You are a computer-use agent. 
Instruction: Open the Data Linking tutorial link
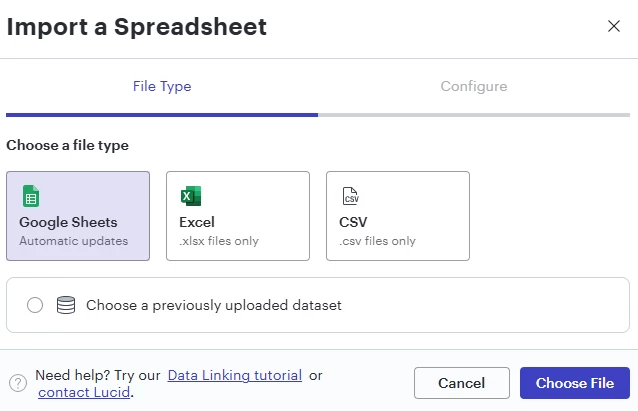click(x=235, y=375)
